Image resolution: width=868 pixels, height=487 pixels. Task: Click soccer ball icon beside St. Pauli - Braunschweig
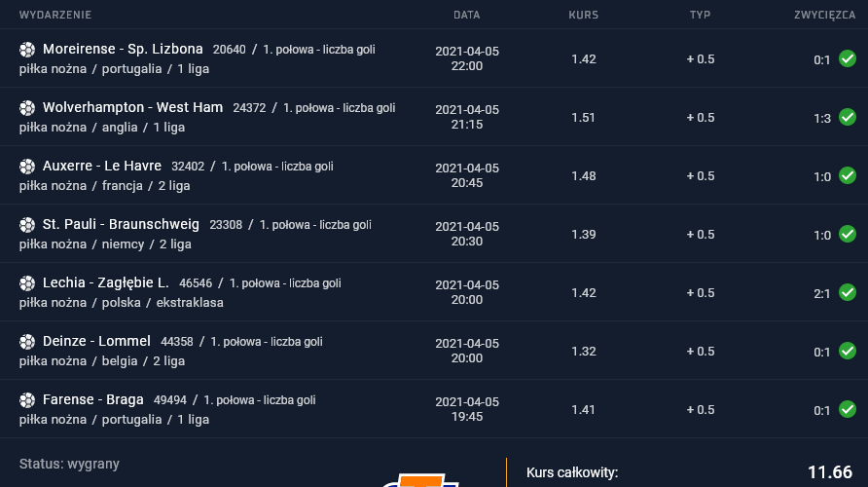coord(27,225)
